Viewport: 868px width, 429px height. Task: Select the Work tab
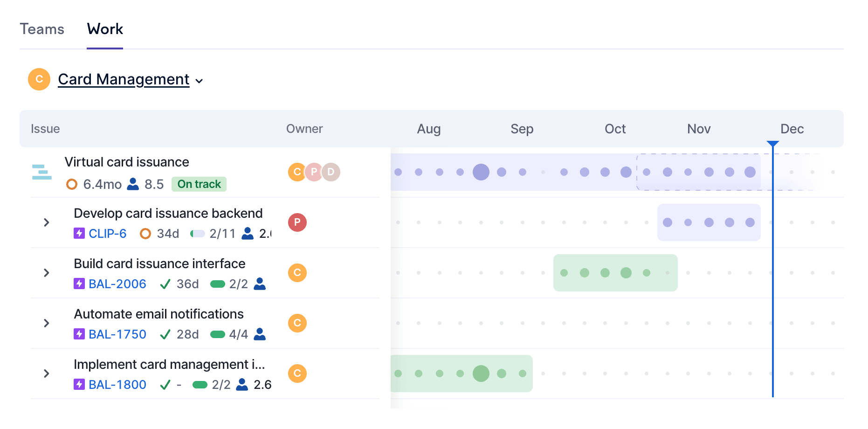(x=105, y=29)
